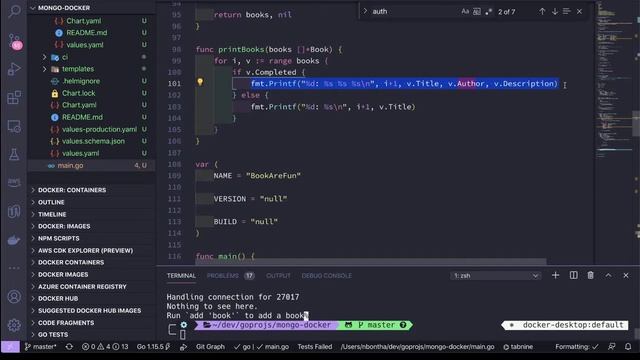Expand the OUTLINE section
640x360 pixels.
click(51, 202)
